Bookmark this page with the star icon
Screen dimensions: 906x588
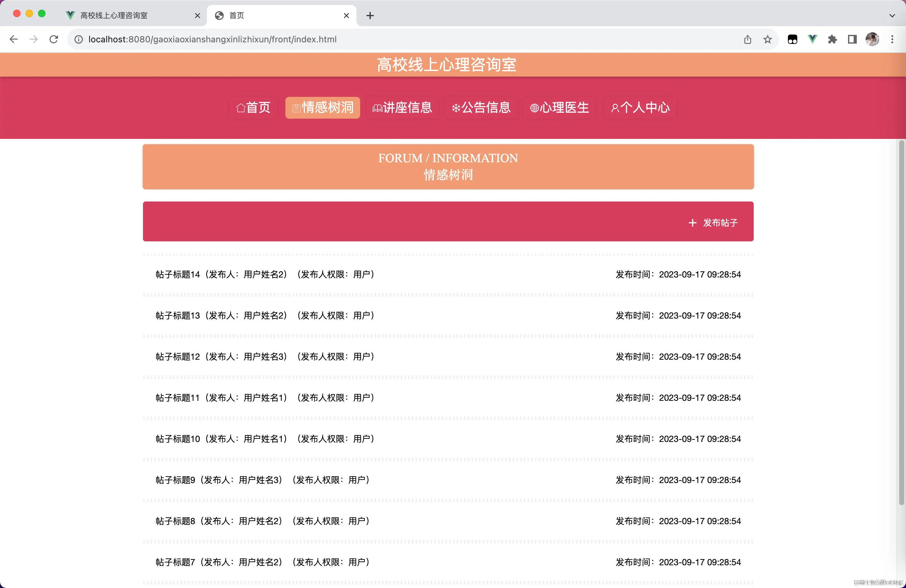767,39
